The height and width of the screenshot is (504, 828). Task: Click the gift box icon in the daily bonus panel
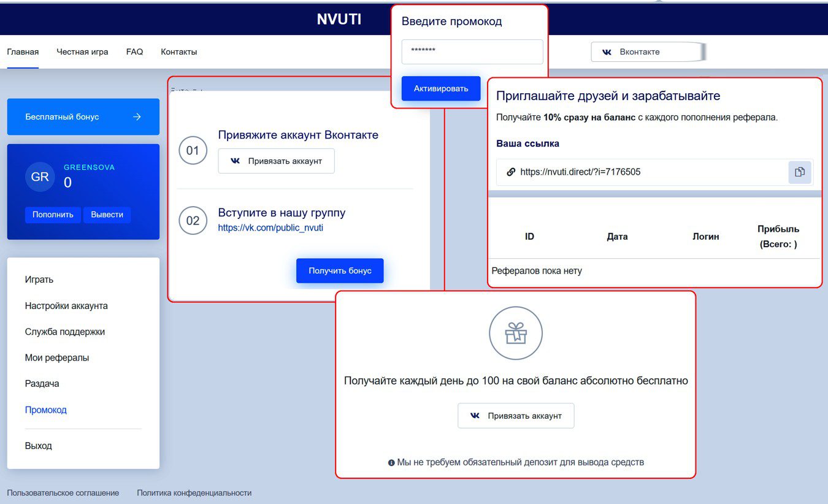click(x=516, y=333)
